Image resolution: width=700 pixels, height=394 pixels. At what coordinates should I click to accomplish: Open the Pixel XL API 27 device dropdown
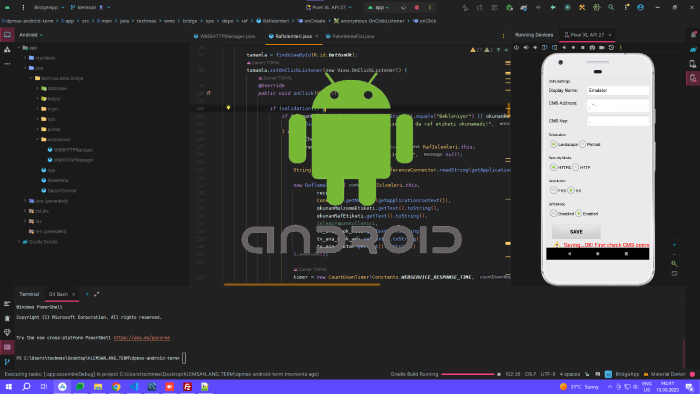pyautogui.click(x=329, y=7)
